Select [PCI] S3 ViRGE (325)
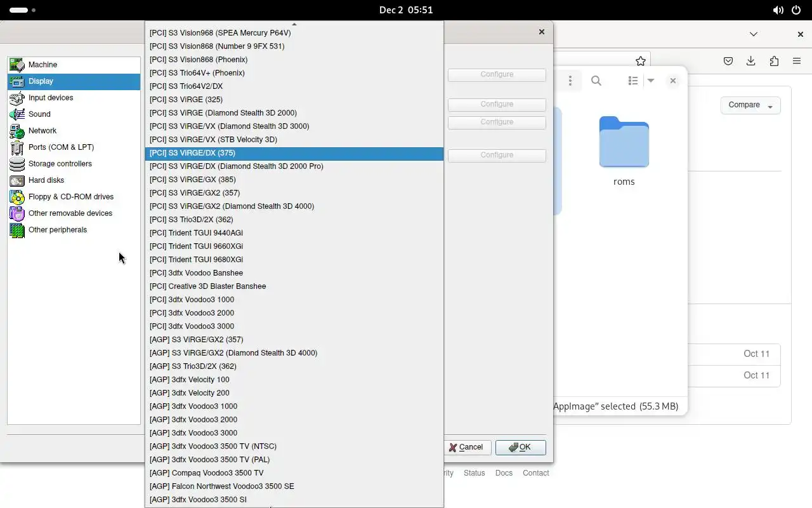 pyautogui.click(x=294, y=100)
